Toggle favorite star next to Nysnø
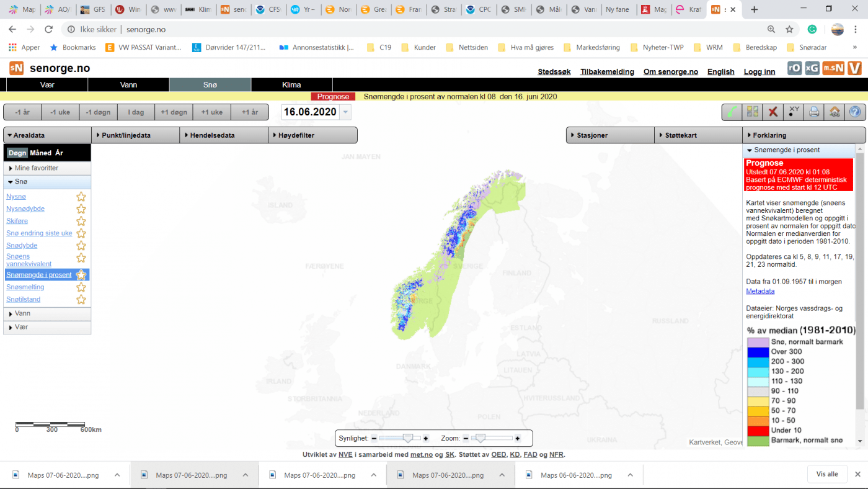Viewport: 868px width, 489px height. [x=81, y=197]
